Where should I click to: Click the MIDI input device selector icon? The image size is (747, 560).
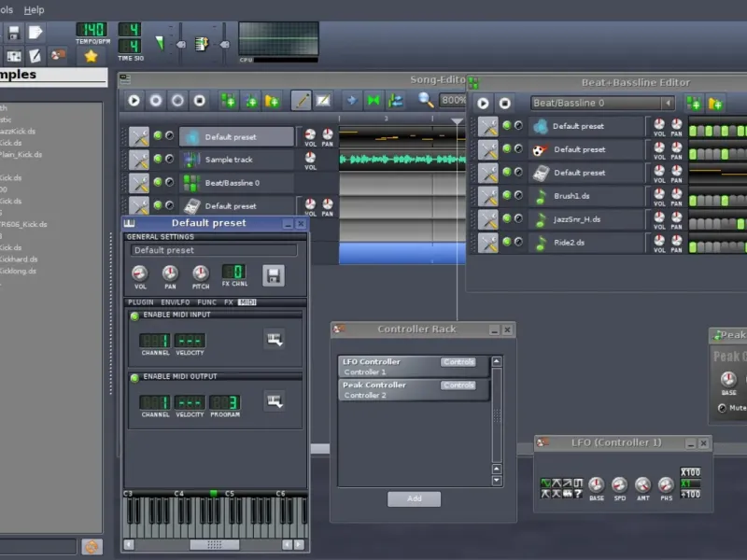(274, 339)
